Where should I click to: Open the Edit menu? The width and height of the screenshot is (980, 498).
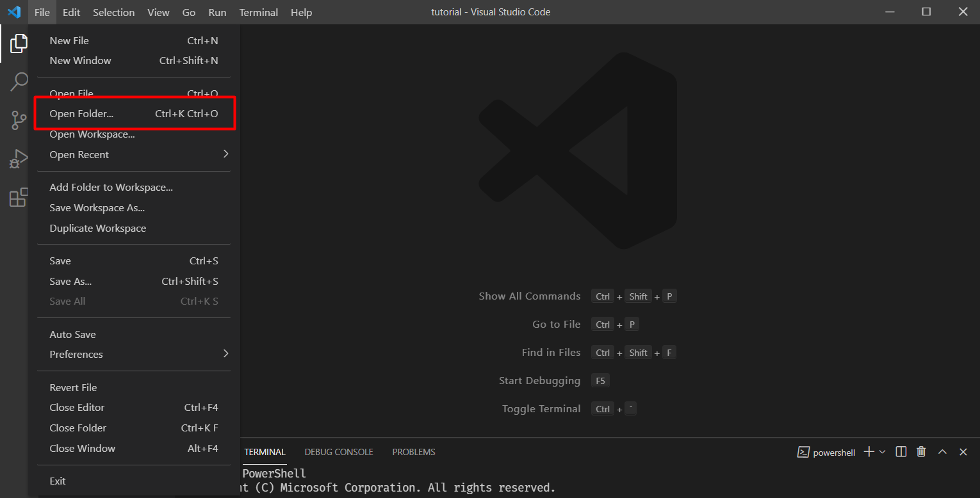coord(71,12)
